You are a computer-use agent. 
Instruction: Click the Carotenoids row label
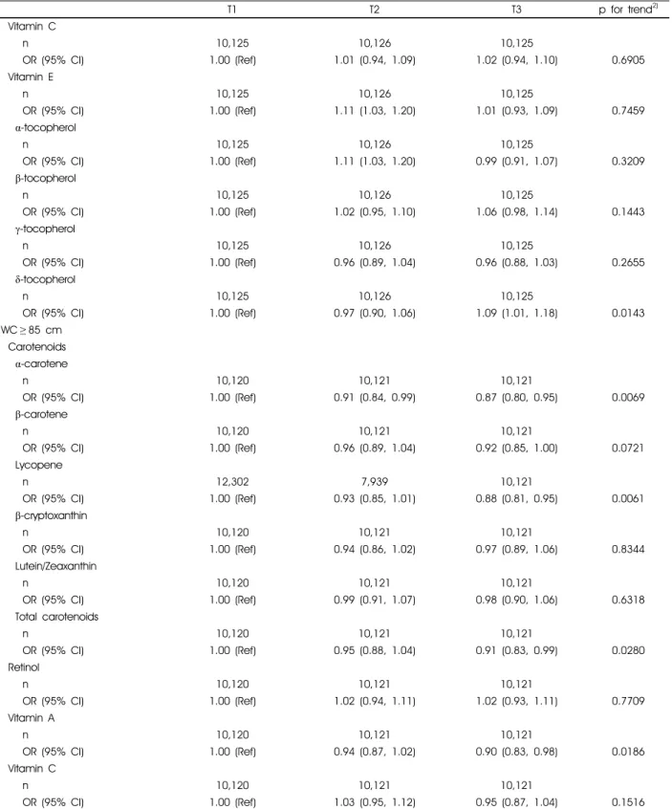pyautogui.click(x=36, y=347)
